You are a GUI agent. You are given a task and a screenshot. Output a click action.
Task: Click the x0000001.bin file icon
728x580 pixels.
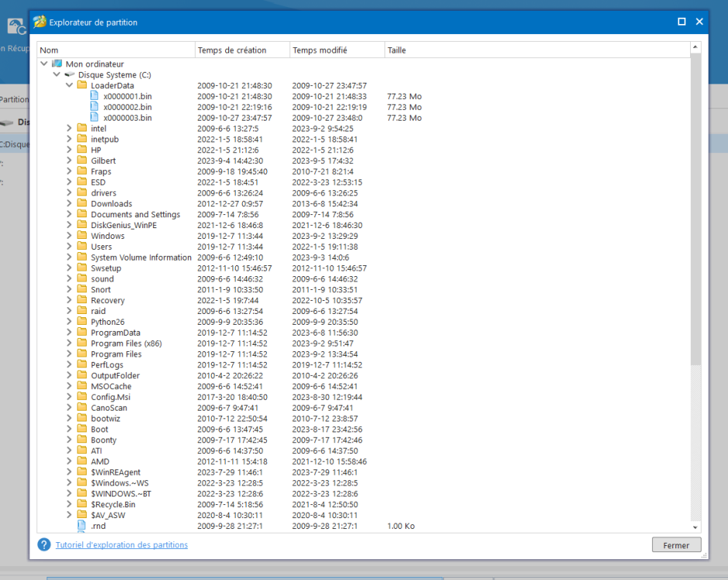coord(95,97)
